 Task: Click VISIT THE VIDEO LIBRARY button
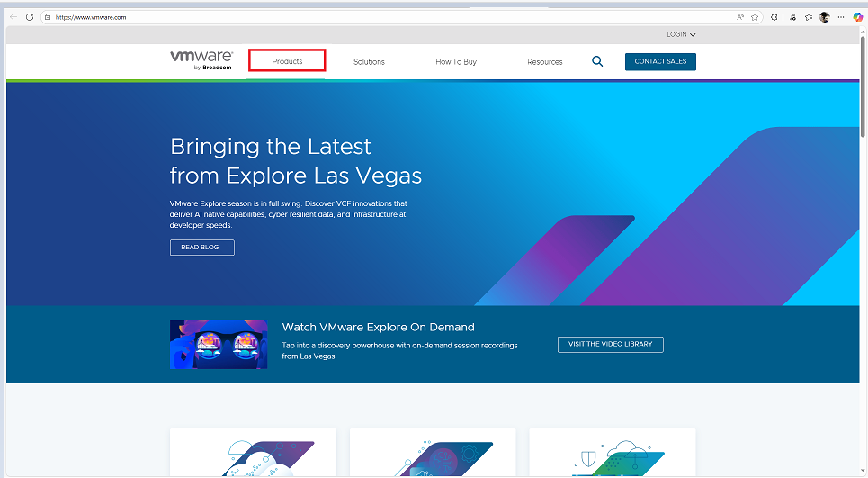[x=610, y=344]
